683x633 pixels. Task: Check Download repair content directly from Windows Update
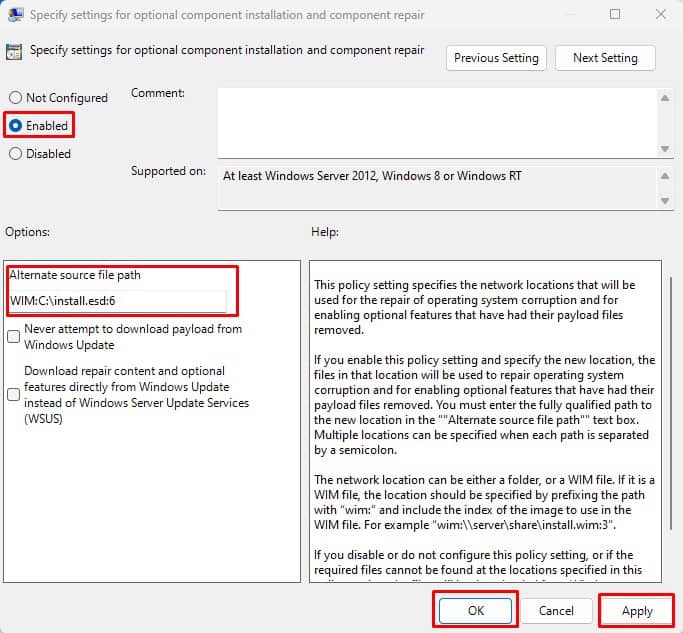14,394
